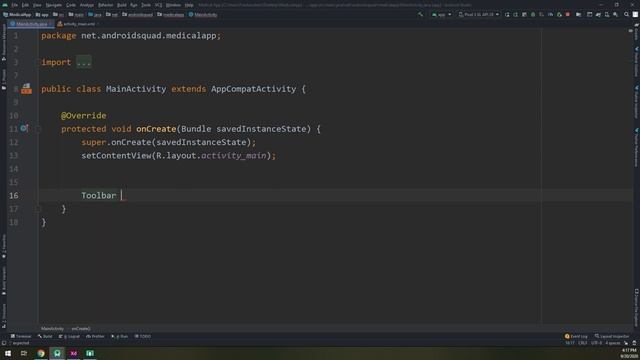Collapse the onCreate method fold marker
The height and width of the screenshot is (360, 640).
coord(38,129)
